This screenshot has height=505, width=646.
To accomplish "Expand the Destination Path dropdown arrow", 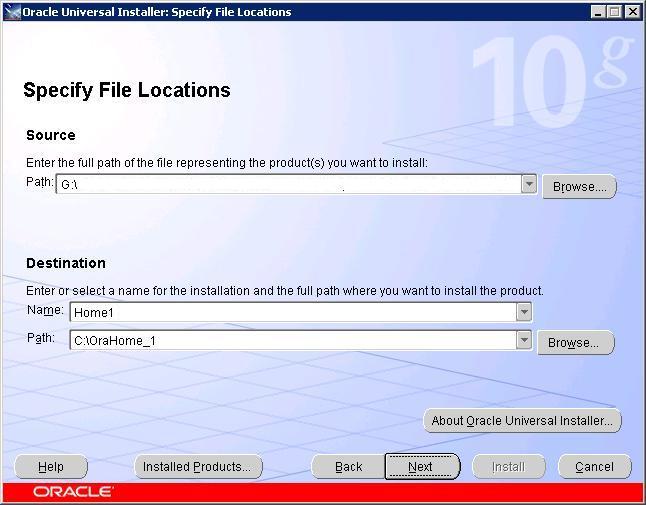I will click(x=524, y=340).
